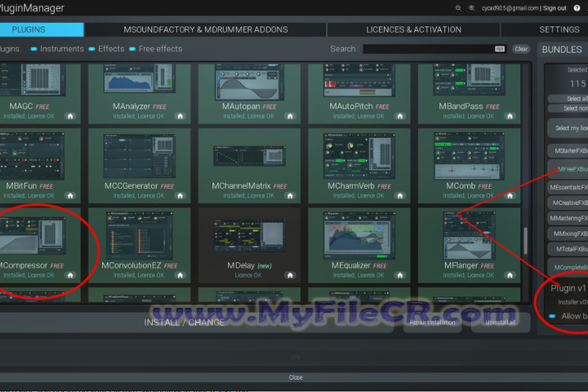The width and height of the screenshot is (588, 392).
Task: Click Select none in Bundles panel
Action: pos(568,109)
